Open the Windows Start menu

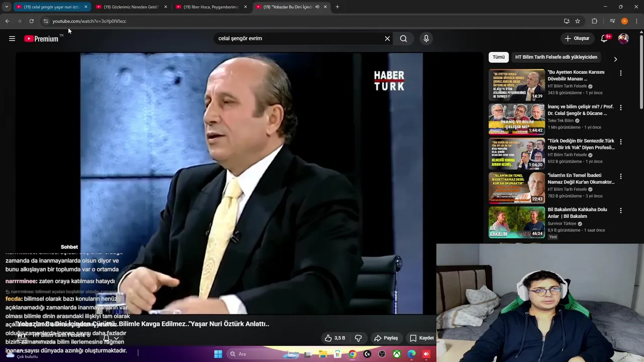coord(218,354)
